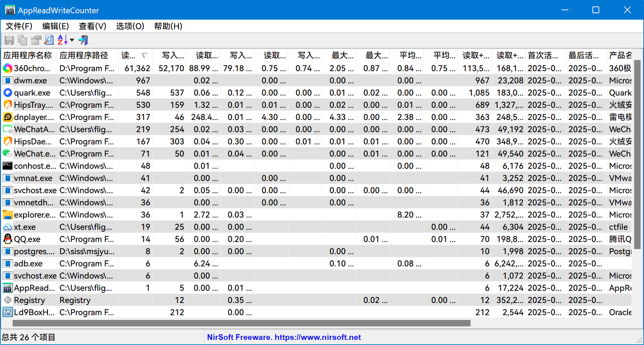
Task: Open the 编辑(E) menu
Action: coord(56,26)
